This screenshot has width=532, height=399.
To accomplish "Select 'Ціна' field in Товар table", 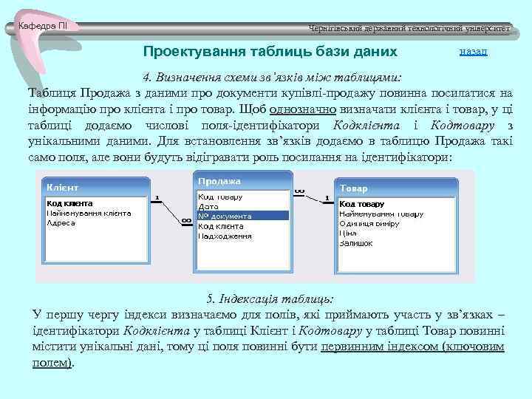I will (x=348, y=233).
